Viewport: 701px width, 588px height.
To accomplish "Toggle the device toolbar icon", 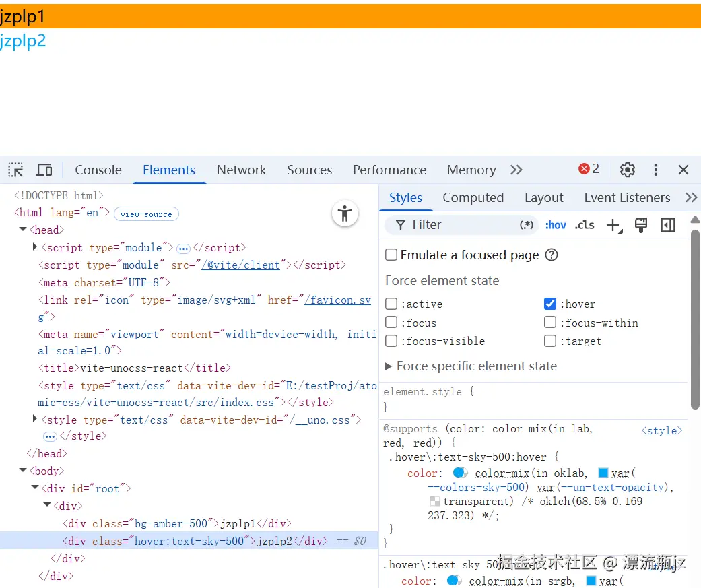I will (44, 170).
